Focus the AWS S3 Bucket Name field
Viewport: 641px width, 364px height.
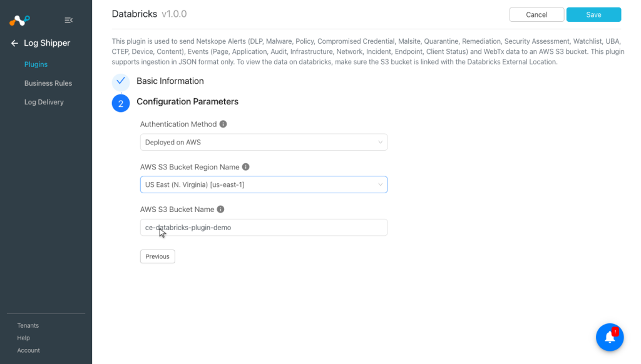(x=264, y=228)
